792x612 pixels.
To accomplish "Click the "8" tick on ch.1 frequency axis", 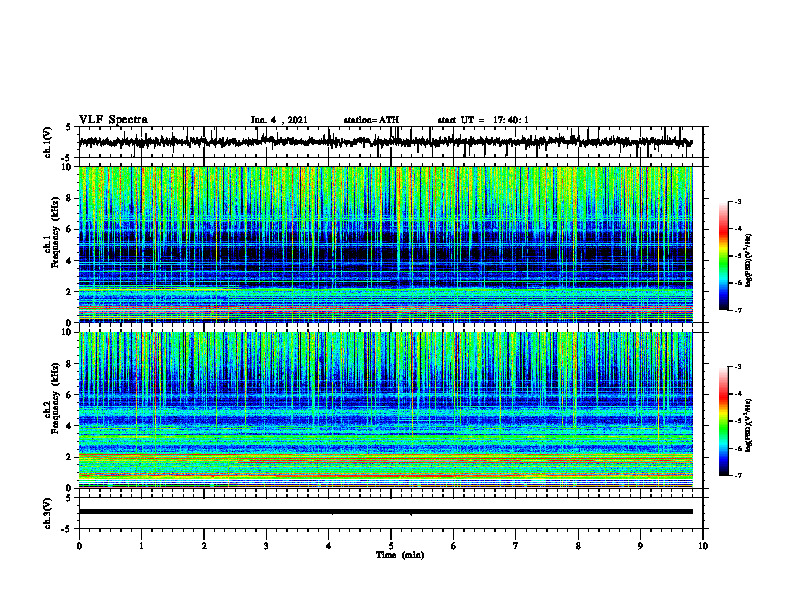I will (70, 198).
